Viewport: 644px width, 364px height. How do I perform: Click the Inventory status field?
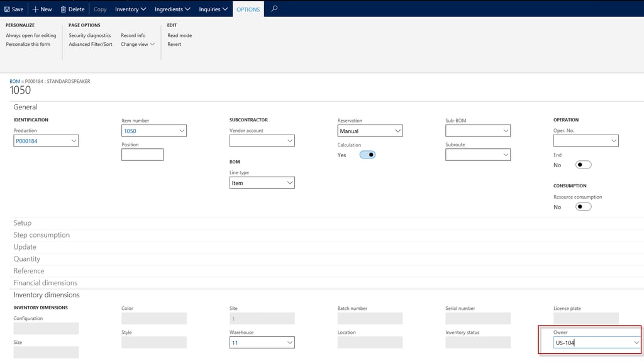(x=478, y=342)
